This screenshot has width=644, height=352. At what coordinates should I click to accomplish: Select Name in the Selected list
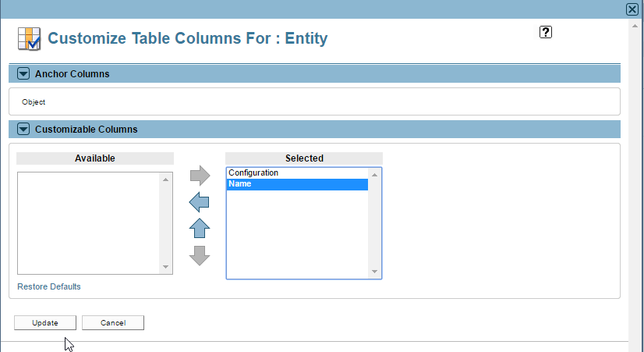[297, 184]
